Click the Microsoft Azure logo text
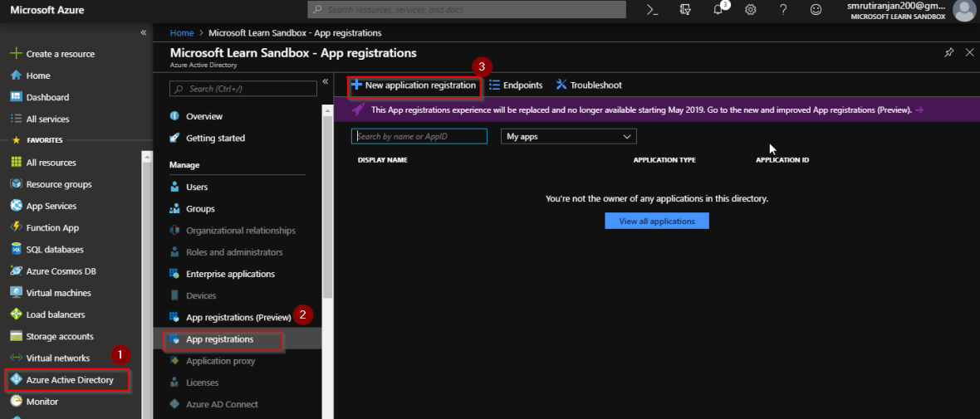980x419 pixels. click(47, 10)
